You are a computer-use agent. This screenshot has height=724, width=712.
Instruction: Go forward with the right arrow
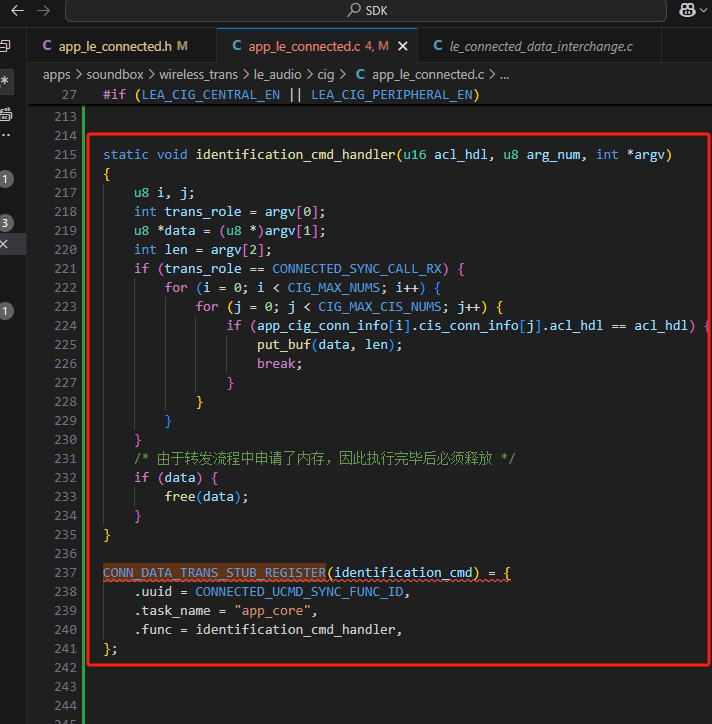coord(44,10)
